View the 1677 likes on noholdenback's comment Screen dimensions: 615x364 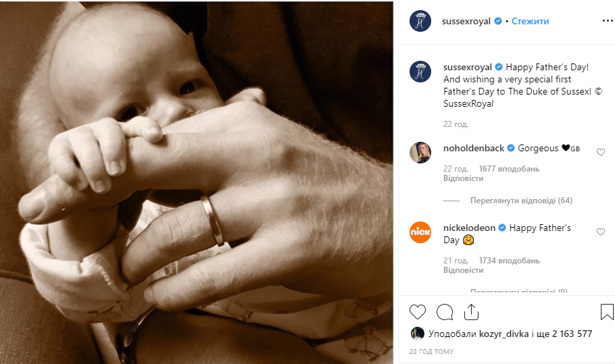point(509,169)
